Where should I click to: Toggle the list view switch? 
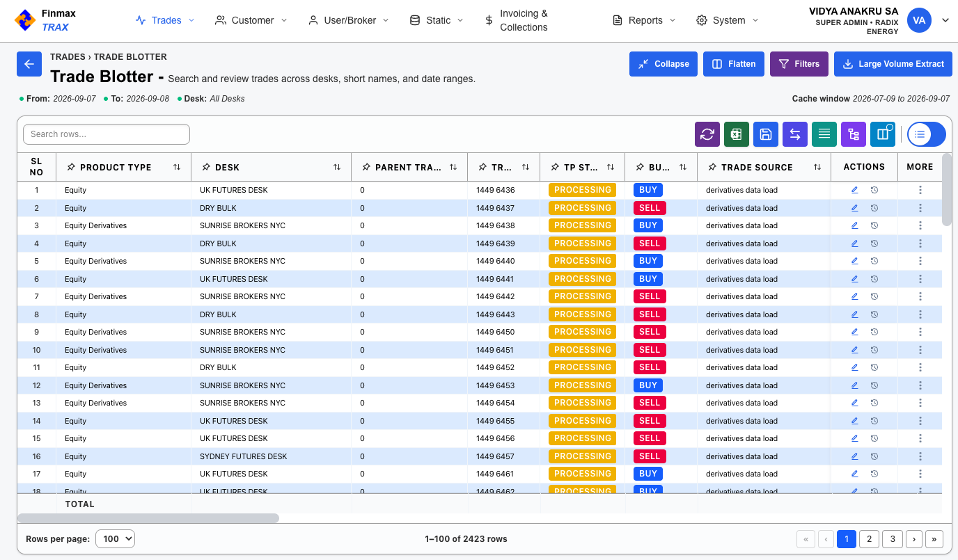927,134
